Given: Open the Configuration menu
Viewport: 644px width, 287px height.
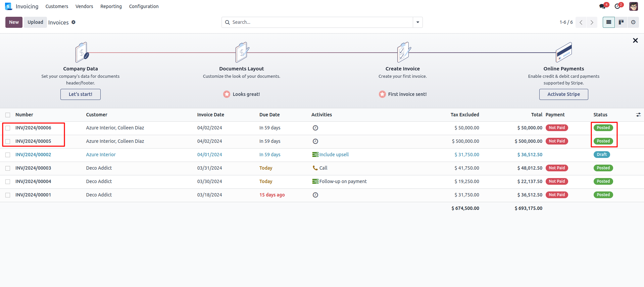Looking at the screenshot, I should 144,6.
